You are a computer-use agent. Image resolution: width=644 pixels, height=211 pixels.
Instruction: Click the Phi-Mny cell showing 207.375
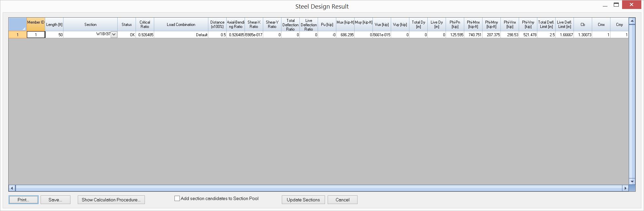tap(491, 35)
